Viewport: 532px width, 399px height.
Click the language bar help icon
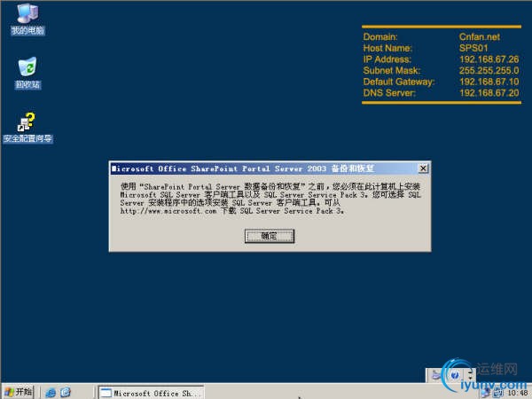click(455, 375)
